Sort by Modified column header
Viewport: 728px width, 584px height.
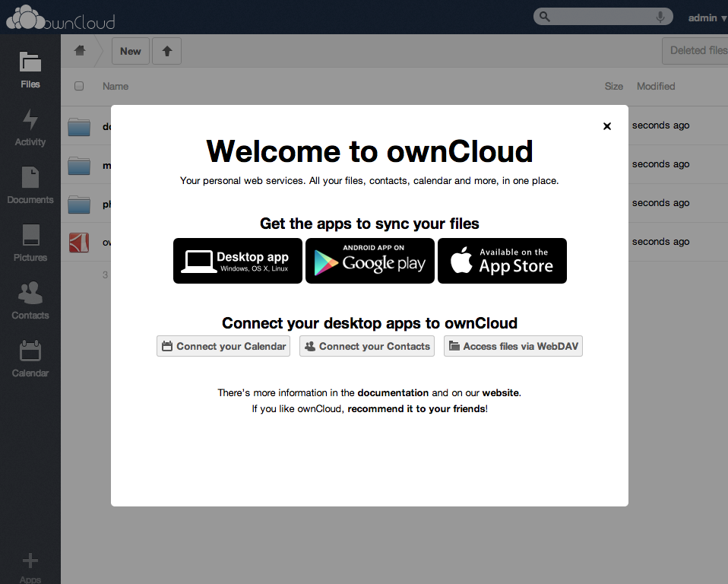click(x=656, y=86)
